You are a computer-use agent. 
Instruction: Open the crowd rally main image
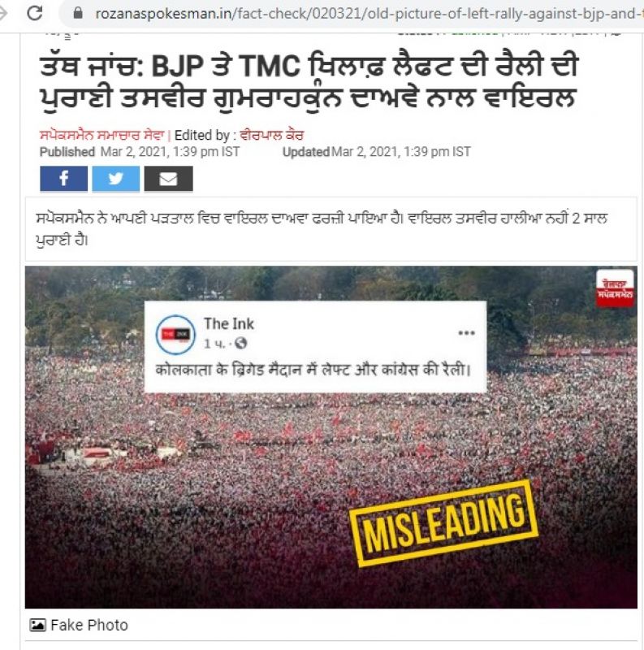331,437
